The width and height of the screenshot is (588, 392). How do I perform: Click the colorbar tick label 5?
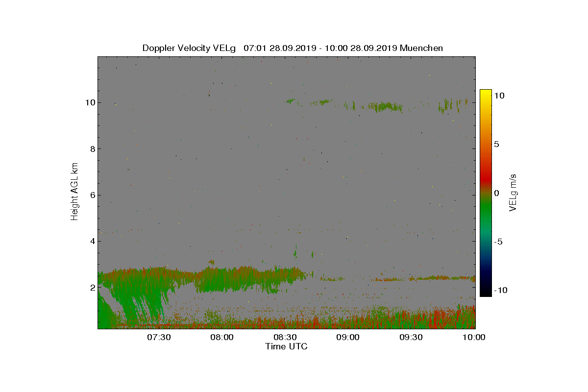tap(497, 145)
